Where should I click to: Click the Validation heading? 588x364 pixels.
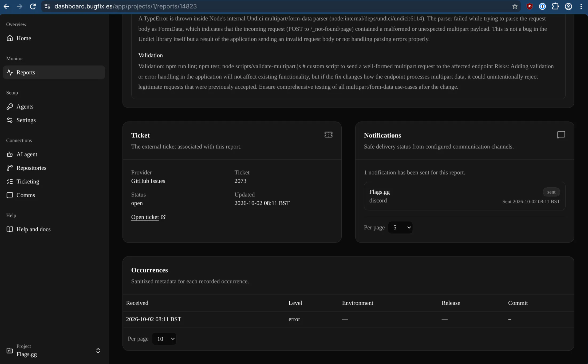pos(151,55)
